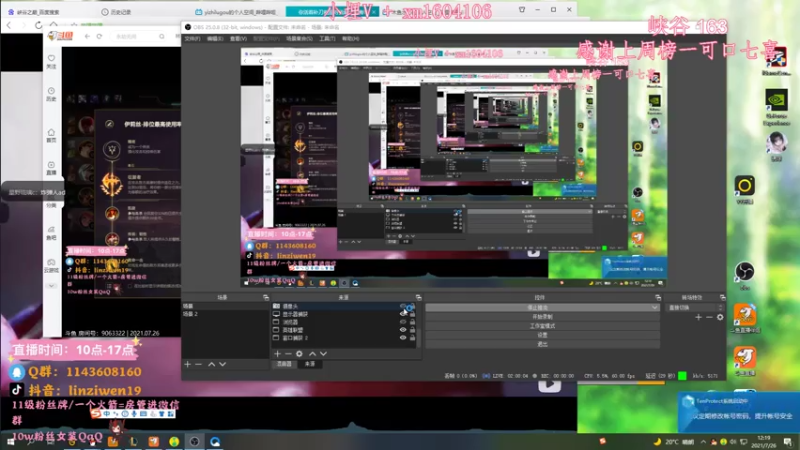Toggle visibility of the fourth source row

[403, 330]
